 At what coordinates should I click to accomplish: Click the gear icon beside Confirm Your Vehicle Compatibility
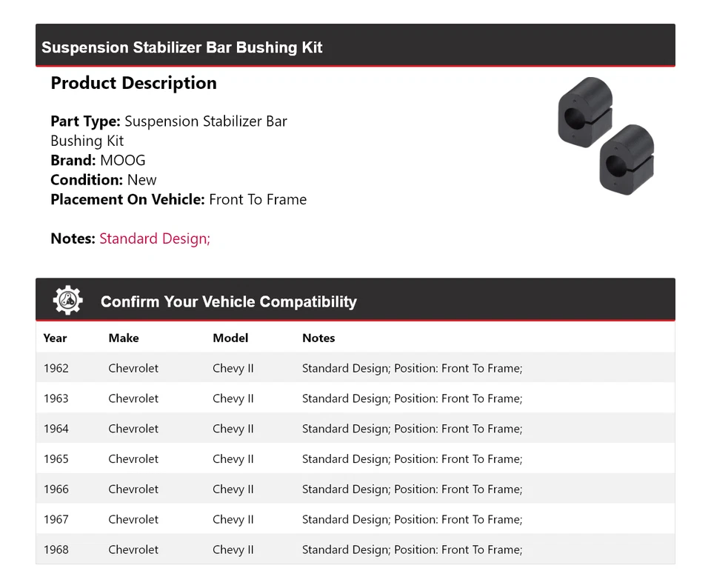67,301
